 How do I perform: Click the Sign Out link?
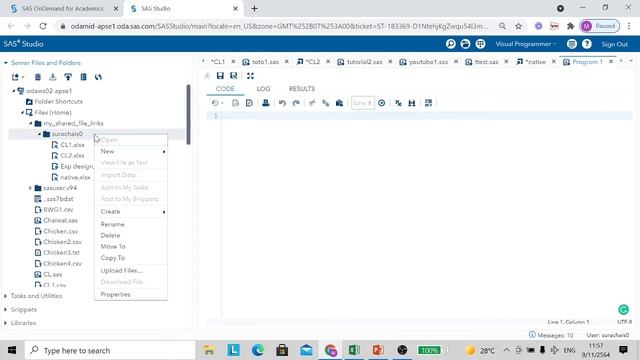pos(614,44)
